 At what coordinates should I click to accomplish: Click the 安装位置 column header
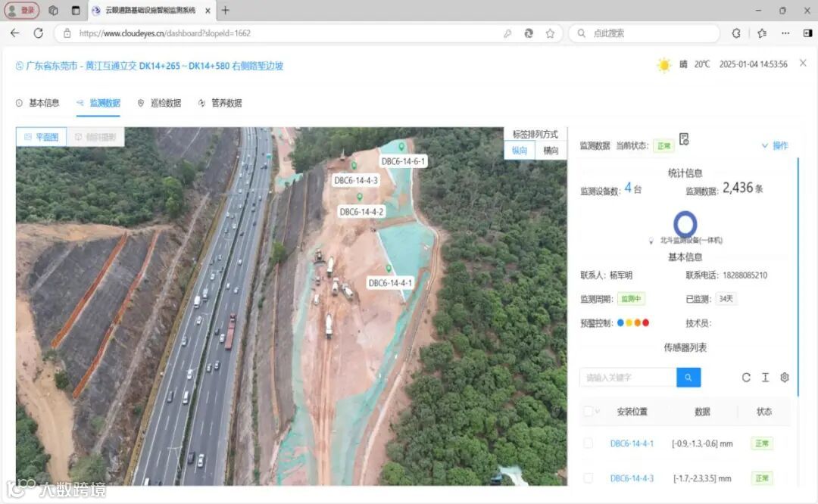[632, 412]
